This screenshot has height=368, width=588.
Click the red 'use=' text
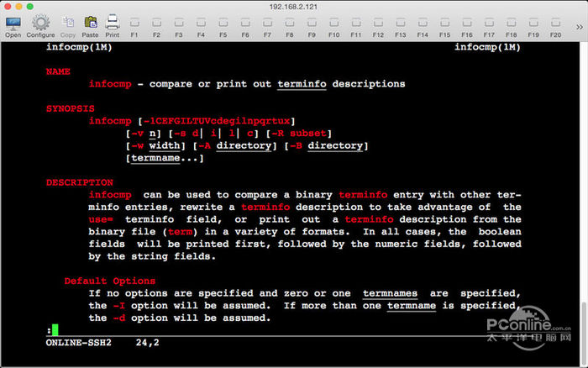pyautogui.click(x=101, y=219)
